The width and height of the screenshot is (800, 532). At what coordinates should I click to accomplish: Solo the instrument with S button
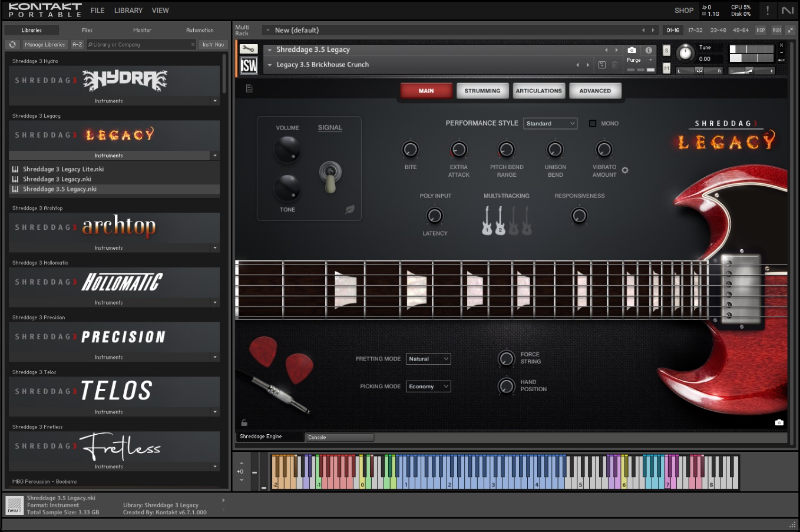pyautogui.click(x=666, y=51)
